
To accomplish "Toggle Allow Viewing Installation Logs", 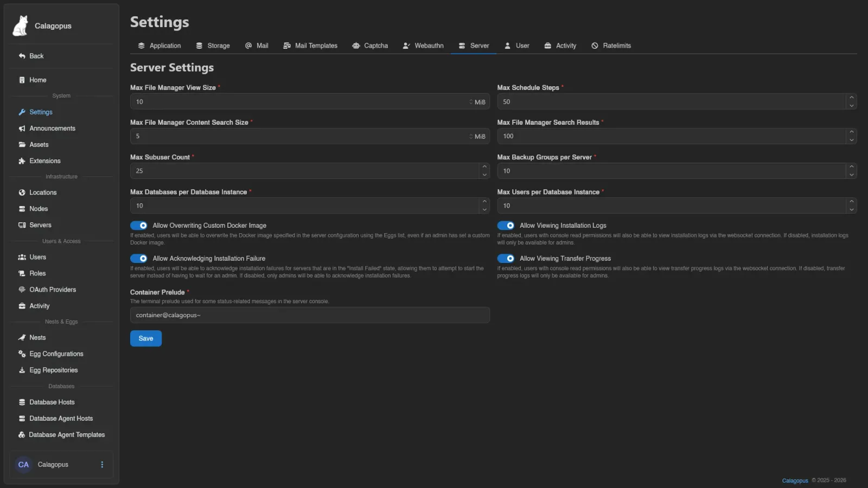I will pos(506,226).
